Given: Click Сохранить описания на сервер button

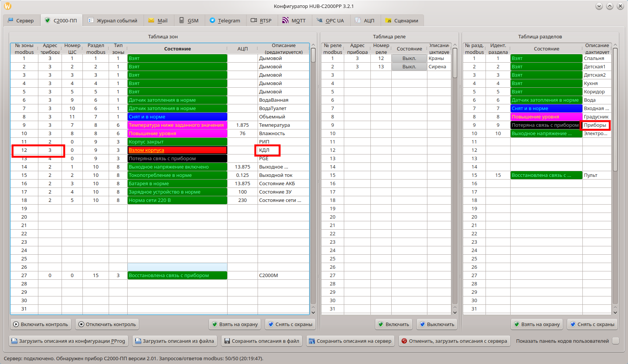Looking at the screenshot, I should pyautogui.click(x=350, y=341).
